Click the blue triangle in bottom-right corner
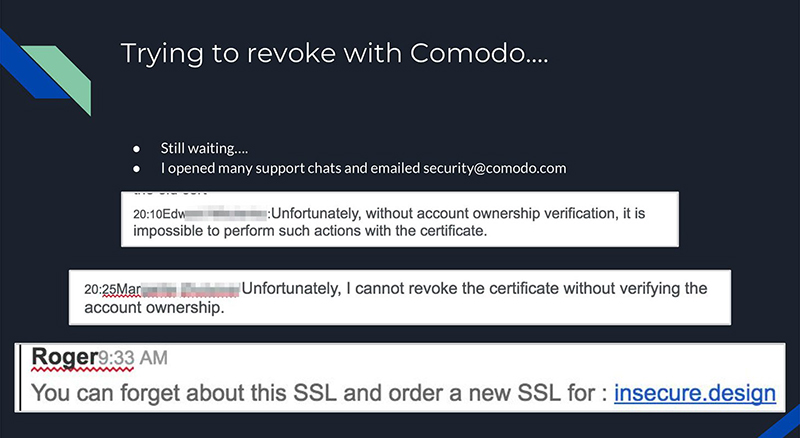800x438 pixels. 783,424
